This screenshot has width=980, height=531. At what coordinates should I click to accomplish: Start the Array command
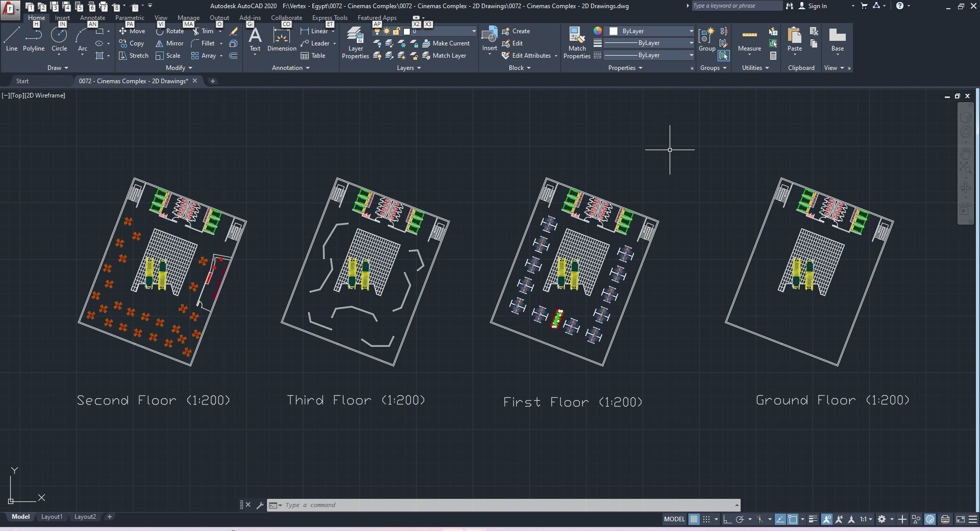pos(204,56)
